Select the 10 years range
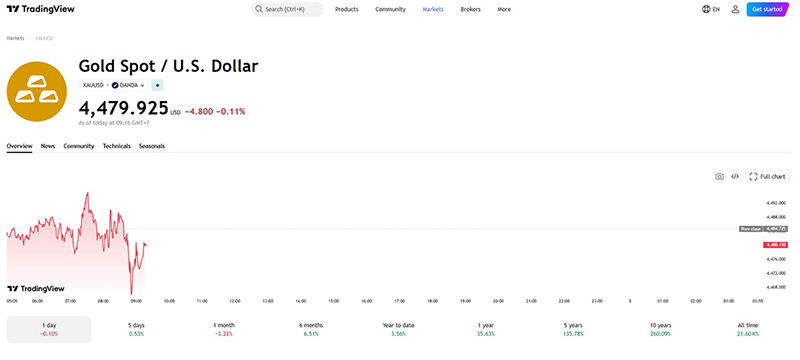 click(x=660, y=329)
